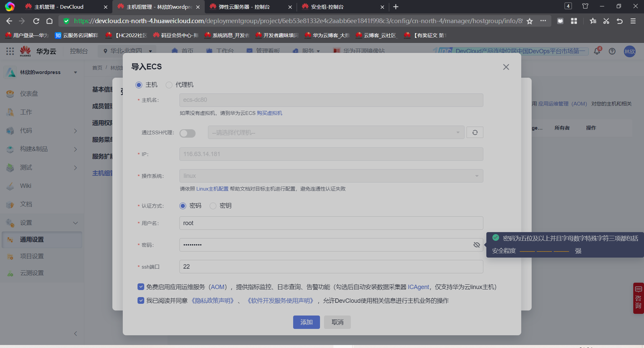The image size is (644, 348).
Task: Open the Linux主机配置 help link
Action: pyautogui.click(x=212, y=189)
